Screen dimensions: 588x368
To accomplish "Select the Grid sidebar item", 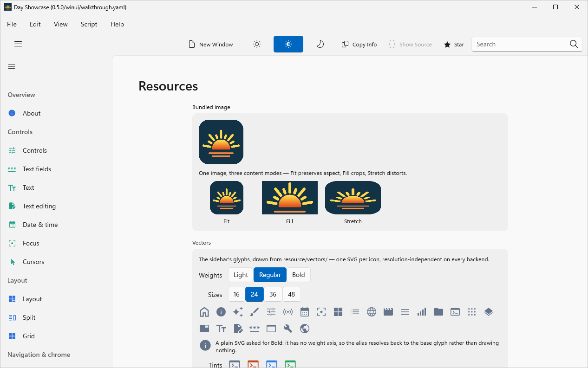I will click(x=56, y=336).
